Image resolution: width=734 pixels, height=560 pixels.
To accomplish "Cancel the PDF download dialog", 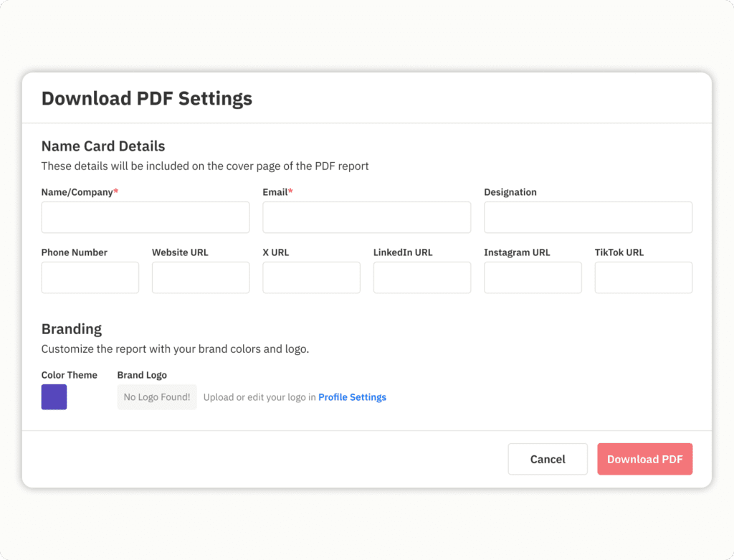I will tap(548, 459).
